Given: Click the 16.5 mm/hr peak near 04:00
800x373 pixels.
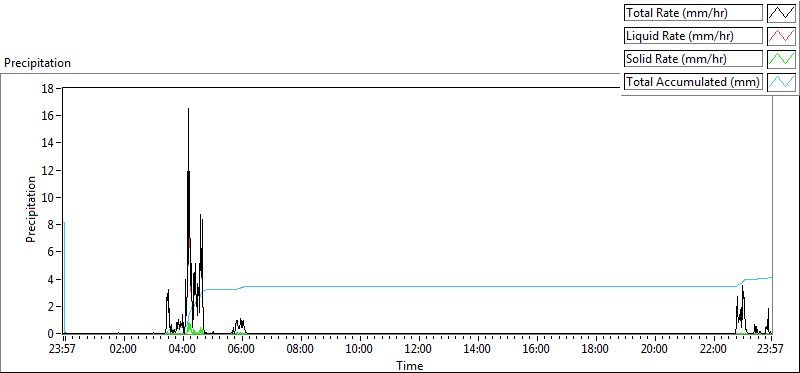Looking at the screenshot, I should tap(188, 109).
